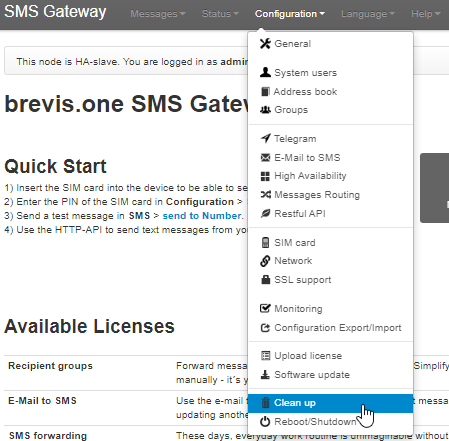Screen dimensions: 449x441
Task: Open the Language dropdown menu
Action: coord(368,14)
